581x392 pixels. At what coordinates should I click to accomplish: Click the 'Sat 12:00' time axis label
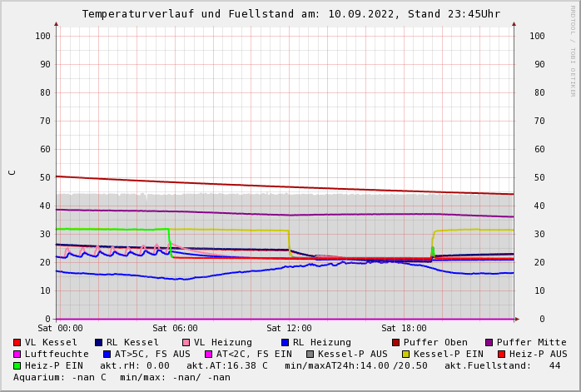(x=289, y=329)
